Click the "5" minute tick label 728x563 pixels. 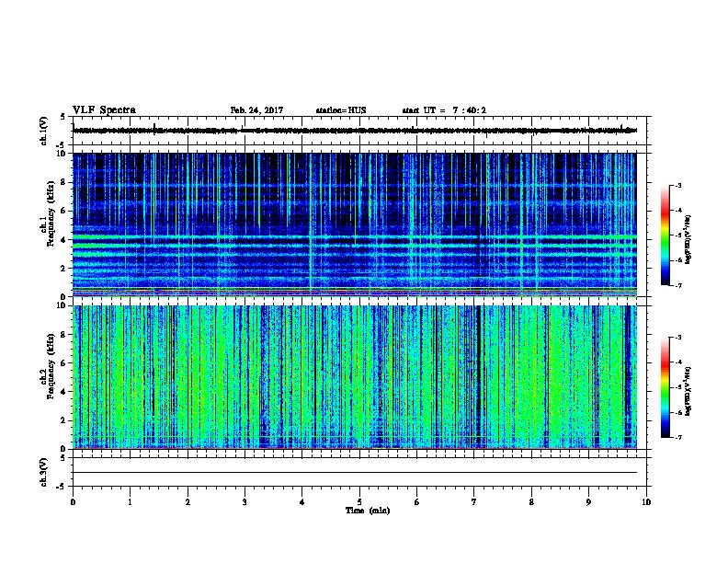coord(359,502)
